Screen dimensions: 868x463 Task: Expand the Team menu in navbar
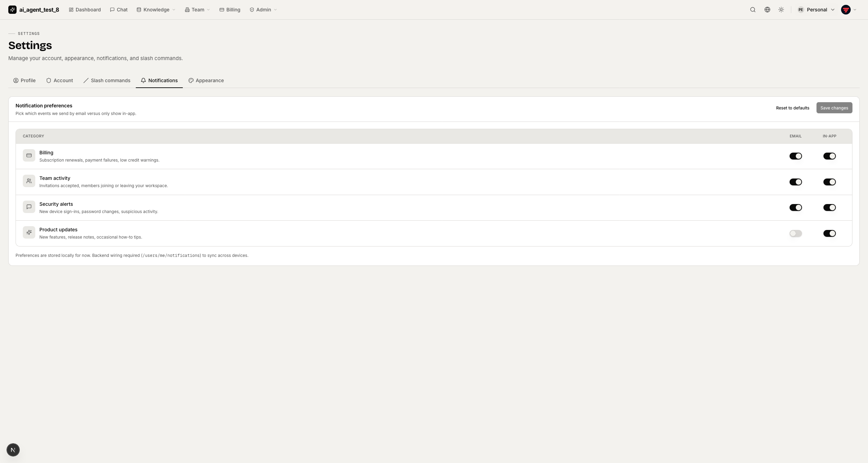point(197,10)
